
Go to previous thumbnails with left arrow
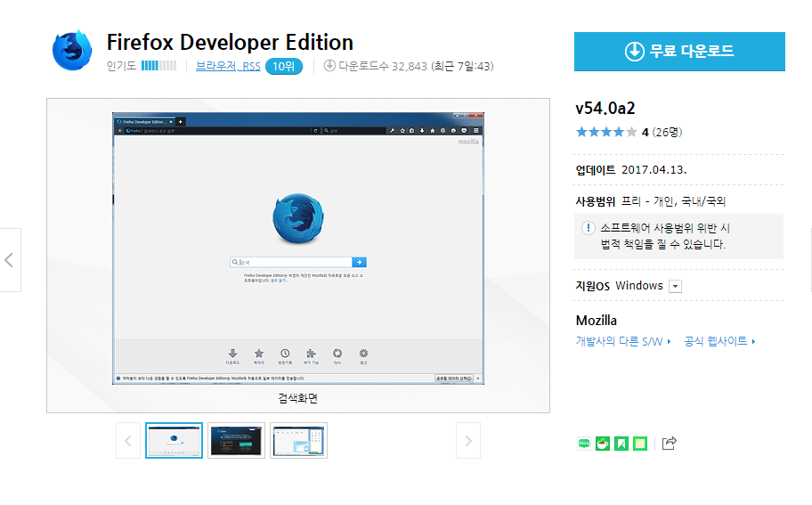pyautogui.click(x=128, y=441)
